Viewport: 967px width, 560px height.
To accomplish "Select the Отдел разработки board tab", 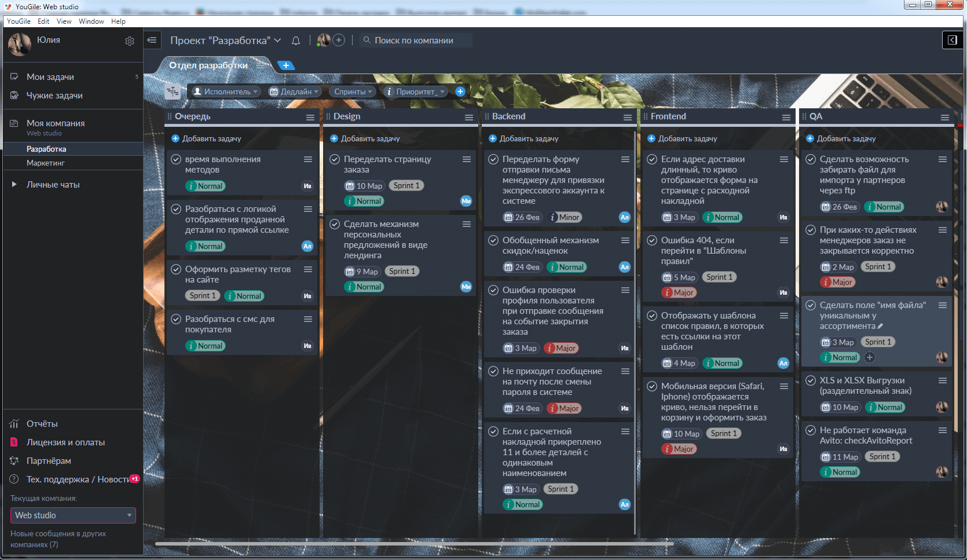I will (x=208, y=65).
